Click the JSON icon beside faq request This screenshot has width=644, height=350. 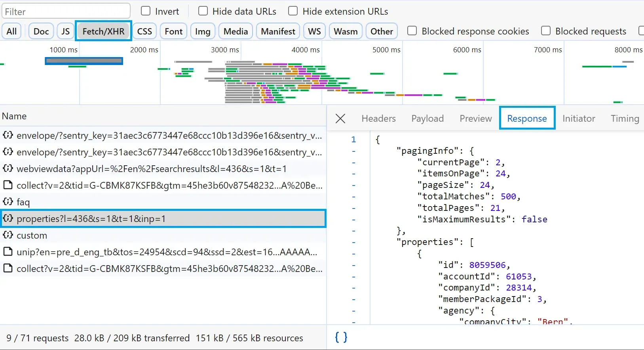pyautogui.click(x=8, y=202)
